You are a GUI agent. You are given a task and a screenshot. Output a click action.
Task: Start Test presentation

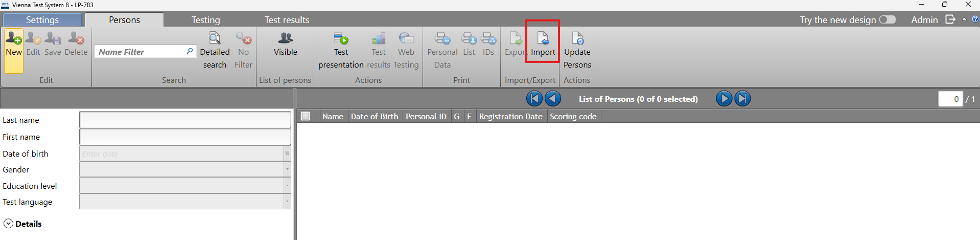[341, 39]
